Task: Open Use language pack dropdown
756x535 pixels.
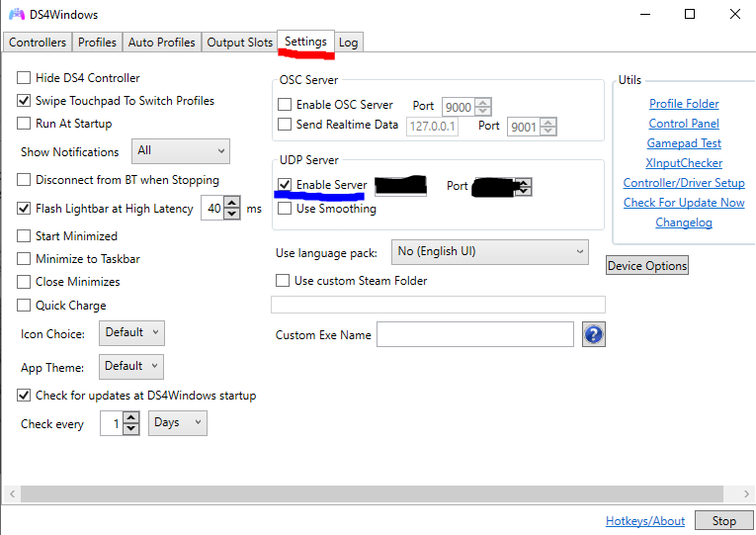Action: pyautogui.click(x=490, y=252)
